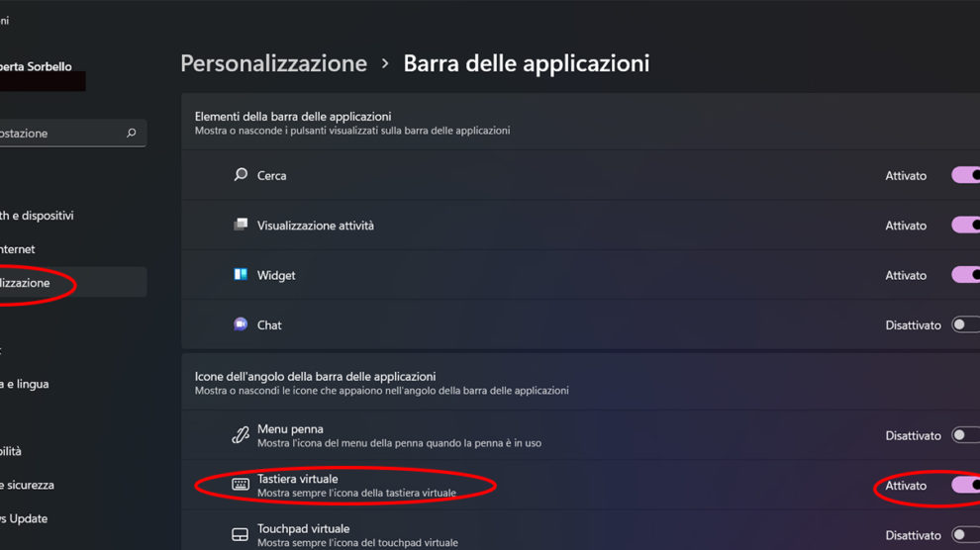980x550 pixels.
Task: Collapse Icone dell'angolo della barra section
Action: [x=581, y=383]
